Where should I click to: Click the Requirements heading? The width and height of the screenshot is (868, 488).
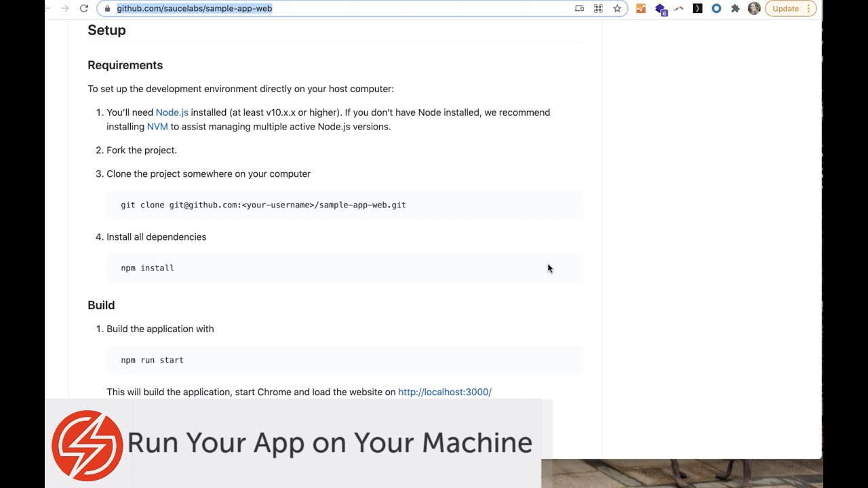(125, 65)
